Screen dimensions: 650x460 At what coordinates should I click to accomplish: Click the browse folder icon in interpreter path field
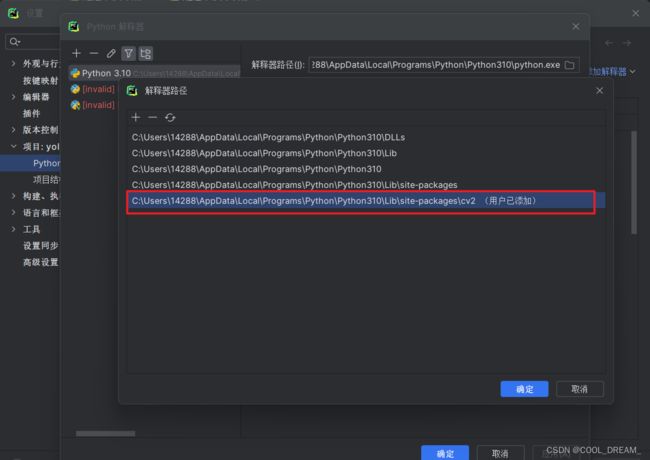(570, 65)
